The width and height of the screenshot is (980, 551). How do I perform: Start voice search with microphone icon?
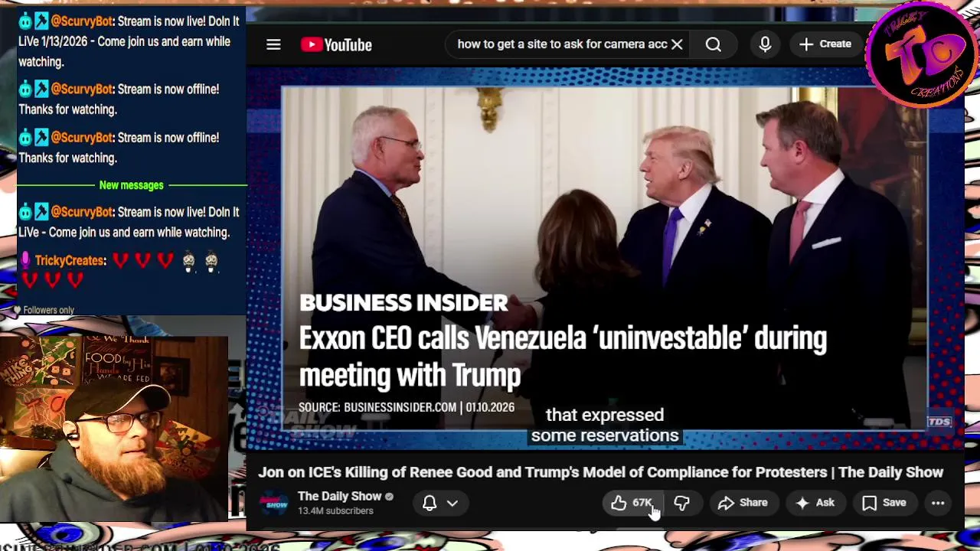(x=765, y=44)
